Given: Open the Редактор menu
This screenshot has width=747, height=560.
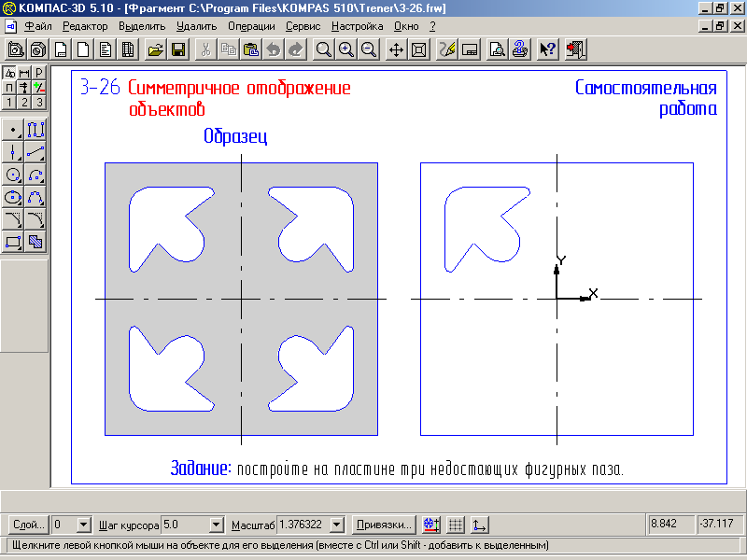Looking at the screenshot, I should (85, 26).
